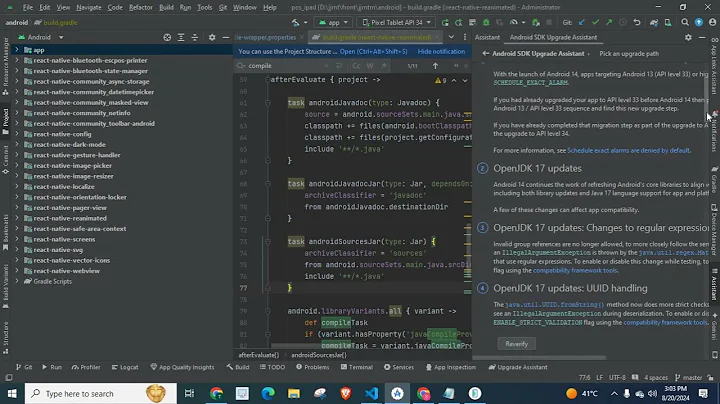Image resolution: width=720 pixels, height=404 pixels.
Task: Click the master git branch widget
Action: tap(688, 377)
